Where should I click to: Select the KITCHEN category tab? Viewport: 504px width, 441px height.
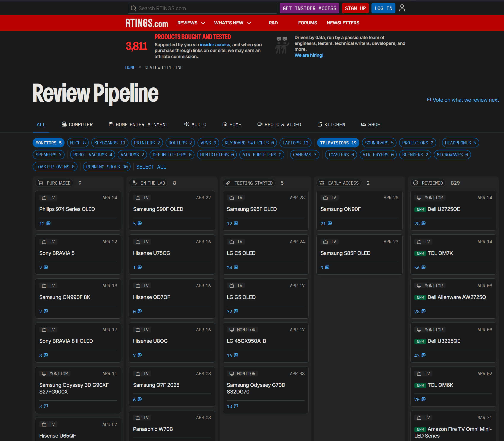coord(331,125)
